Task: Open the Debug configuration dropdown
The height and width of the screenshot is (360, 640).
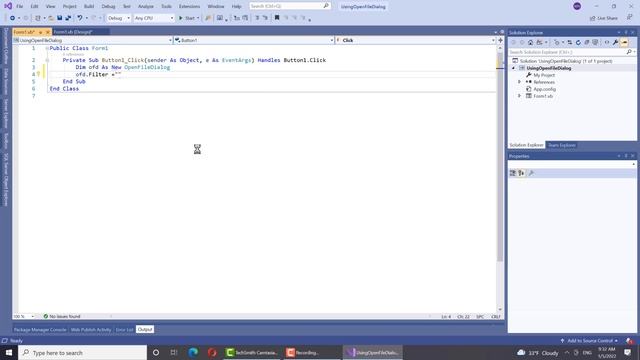Action: (x=118, y=18)
